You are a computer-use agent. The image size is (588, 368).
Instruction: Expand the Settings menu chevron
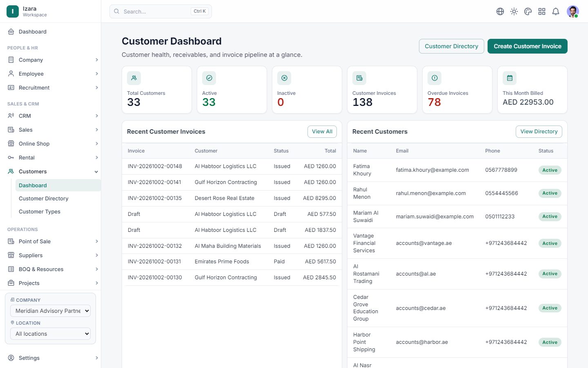97,358
